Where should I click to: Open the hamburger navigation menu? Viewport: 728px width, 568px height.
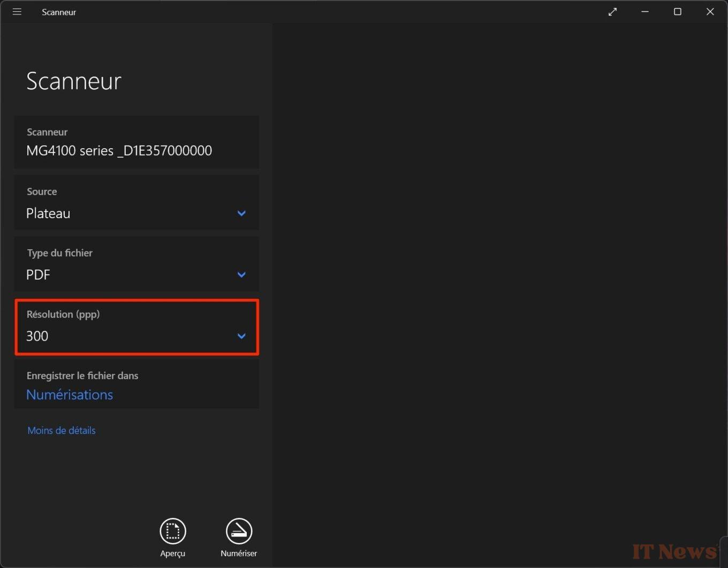point(17,12)
